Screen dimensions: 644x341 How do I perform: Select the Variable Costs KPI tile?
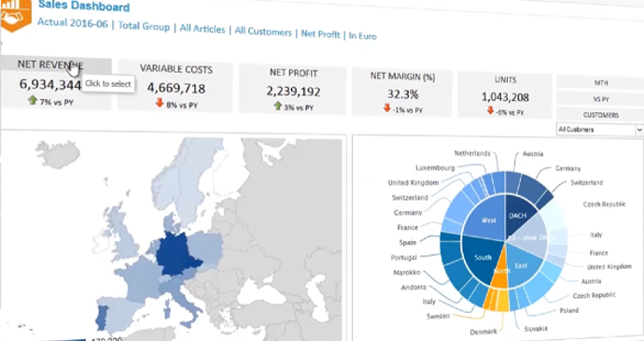pyautogui.click(x=175, y=86)
